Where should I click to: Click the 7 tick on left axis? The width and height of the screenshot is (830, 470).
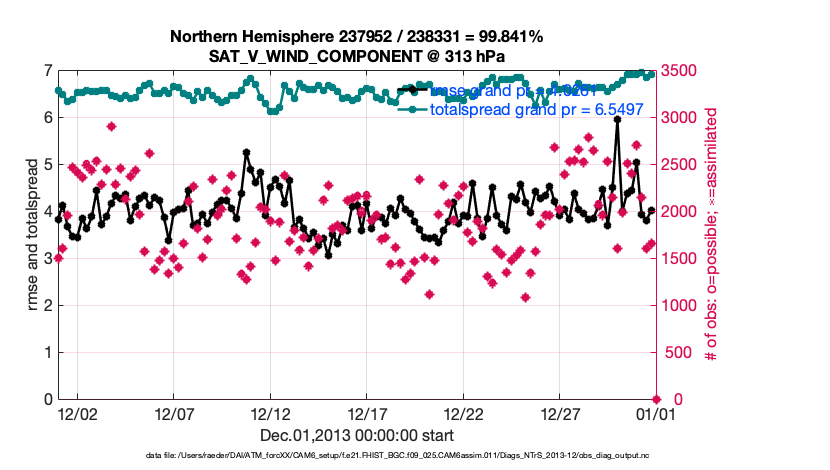click(x=47, y=70)
